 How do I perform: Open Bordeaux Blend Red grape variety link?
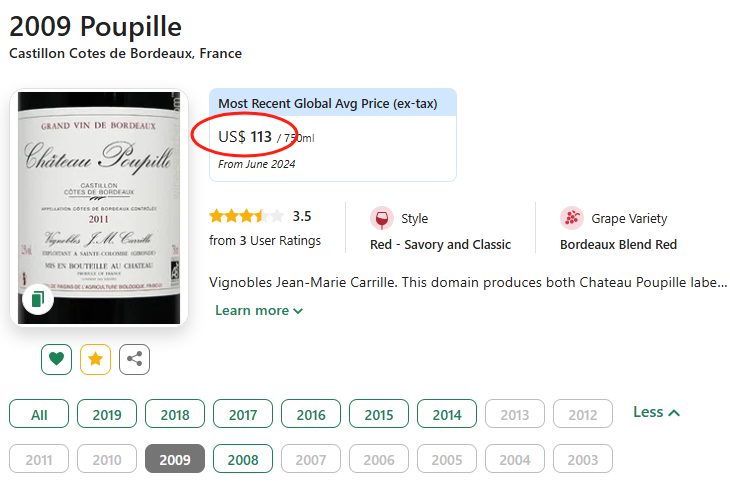click(x=618, y=244)
